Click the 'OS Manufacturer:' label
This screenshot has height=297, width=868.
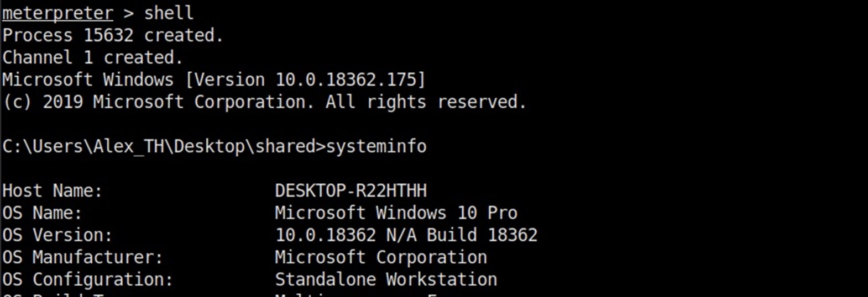[x=82, y=257]
